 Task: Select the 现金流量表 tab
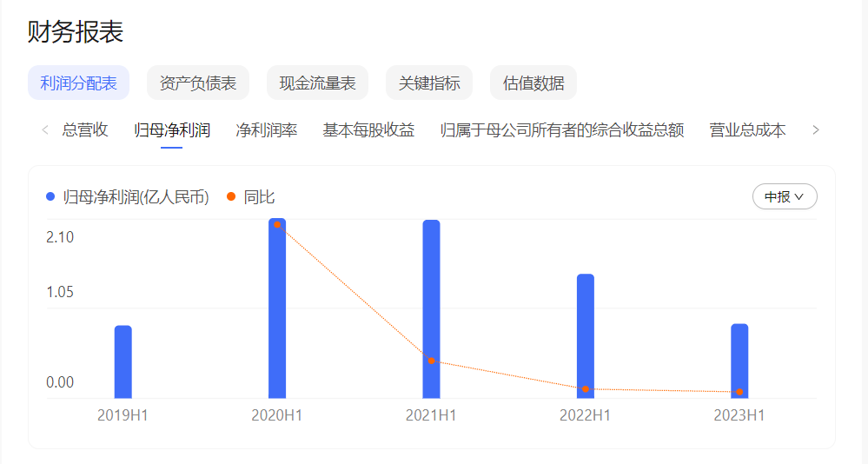pos(317,83)
